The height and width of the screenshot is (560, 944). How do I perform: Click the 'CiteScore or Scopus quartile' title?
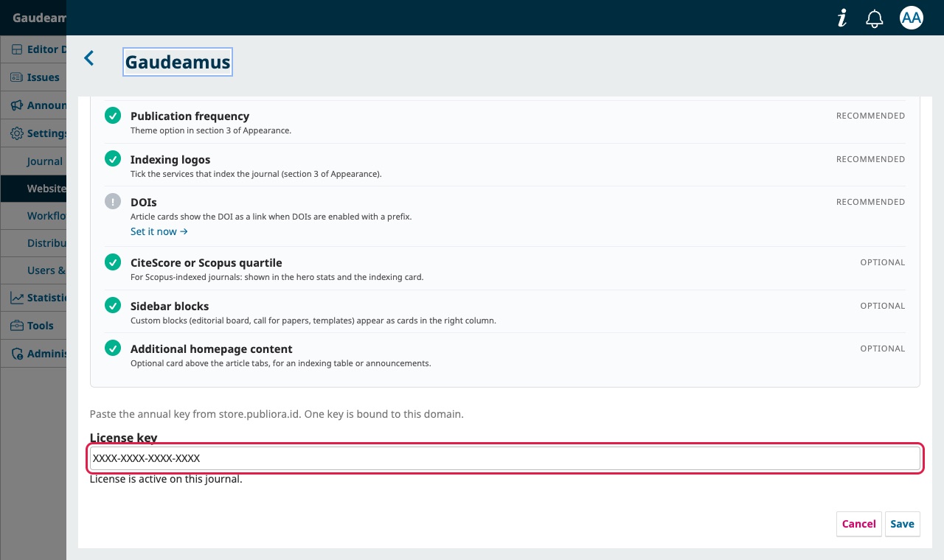tap(206, 263)
